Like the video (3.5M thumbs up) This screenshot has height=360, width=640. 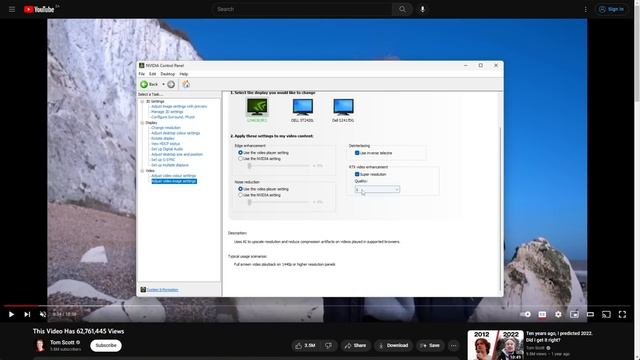click(306, 346)
